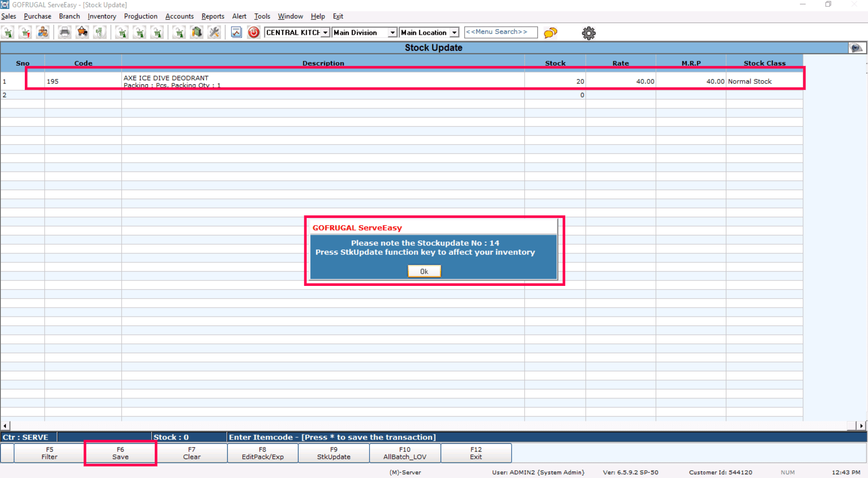The width and height of the screenshot is (868, 478).
Task: Click the Normal Stock class cell
Action: (x=765, y=82)
